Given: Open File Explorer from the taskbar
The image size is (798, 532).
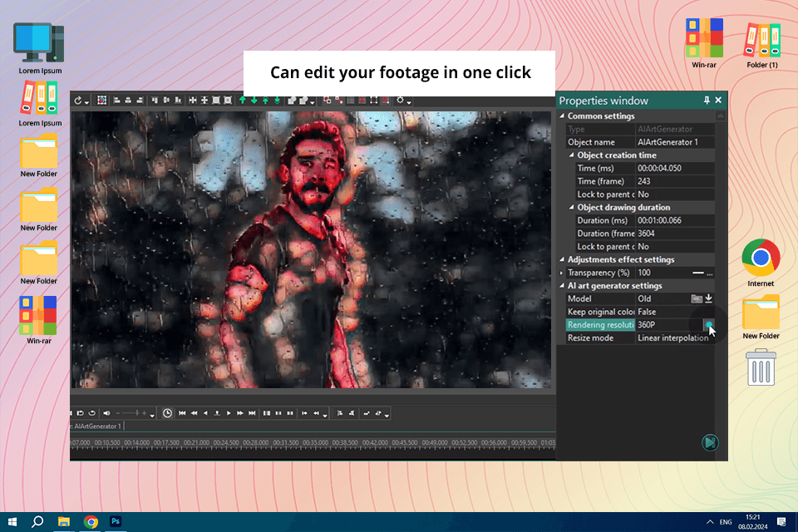Looking at the screenshot, I should 64,522.
